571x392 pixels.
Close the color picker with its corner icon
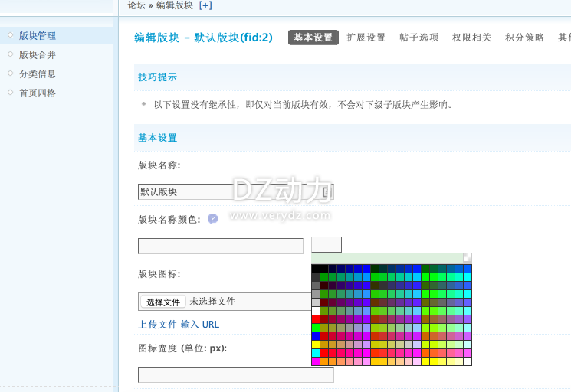tap(468, 257)
